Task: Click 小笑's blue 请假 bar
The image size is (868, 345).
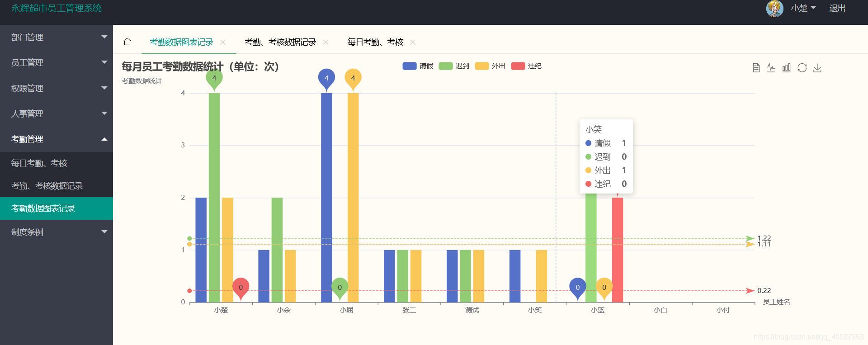Action: (x=515, y=276)
